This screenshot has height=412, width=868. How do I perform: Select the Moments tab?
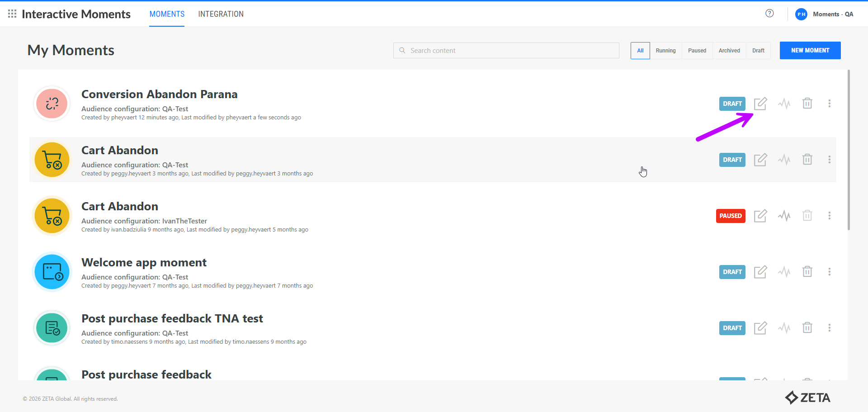pyautogui.click(x=167, y=14)
